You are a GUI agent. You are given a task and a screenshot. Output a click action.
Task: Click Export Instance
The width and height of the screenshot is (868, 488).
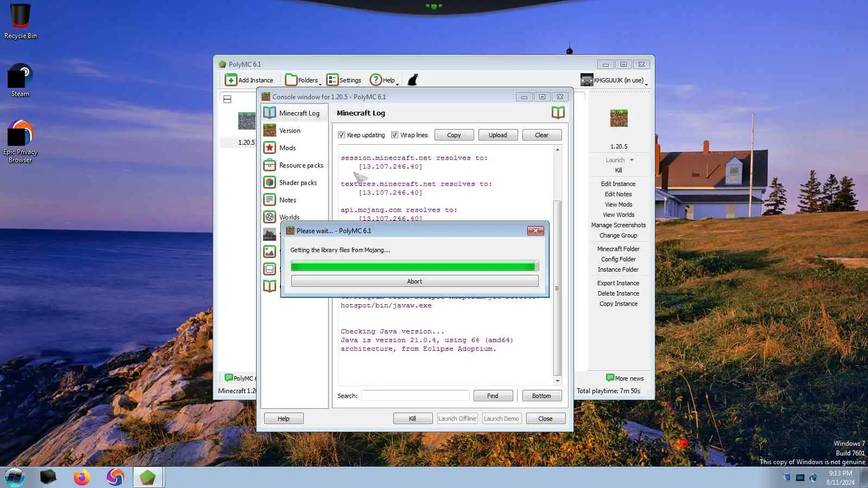click(618, 283)
